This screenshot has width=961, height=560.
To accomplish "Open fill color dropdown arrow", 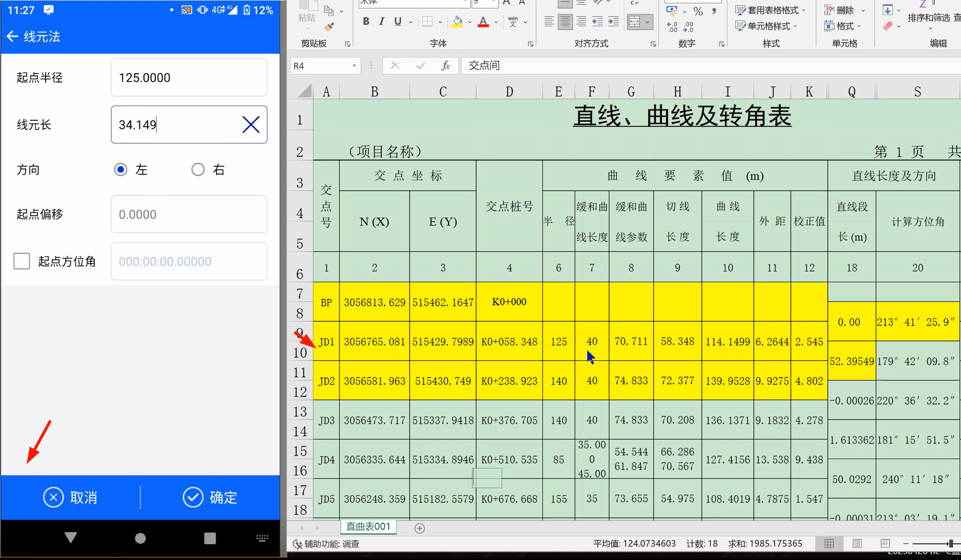I will click(x=469, y=22).
